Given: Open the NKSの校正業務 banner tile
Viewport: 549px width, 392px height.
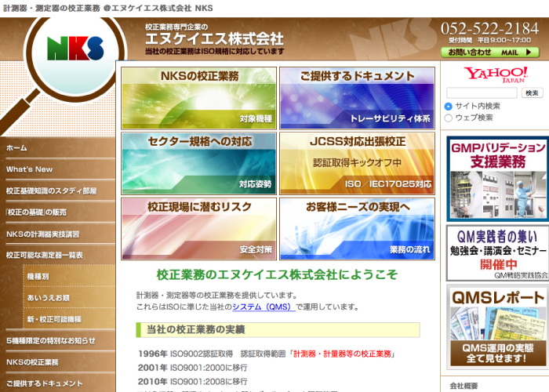Looking at the screenshot, I should tap(198, 98).
